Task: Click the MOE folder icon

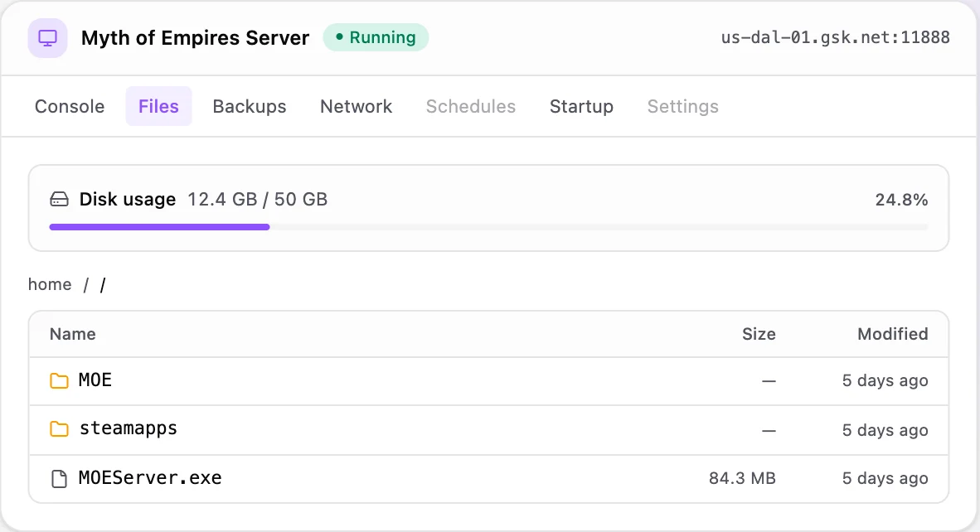Action: click(x=60, y=380)
